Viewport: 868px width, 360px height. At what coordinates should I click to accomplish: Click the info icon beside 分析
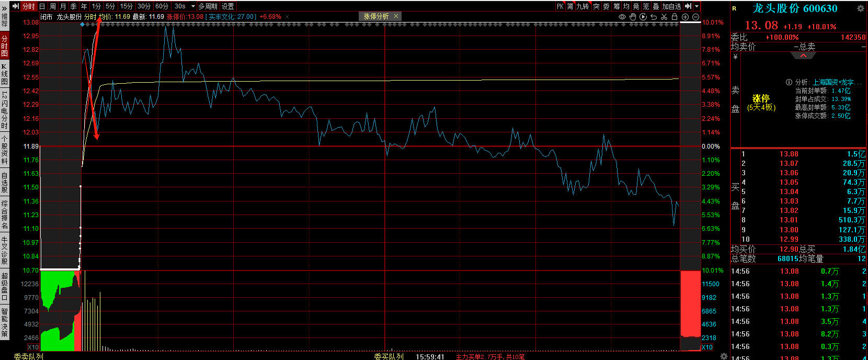pos(789,82)
